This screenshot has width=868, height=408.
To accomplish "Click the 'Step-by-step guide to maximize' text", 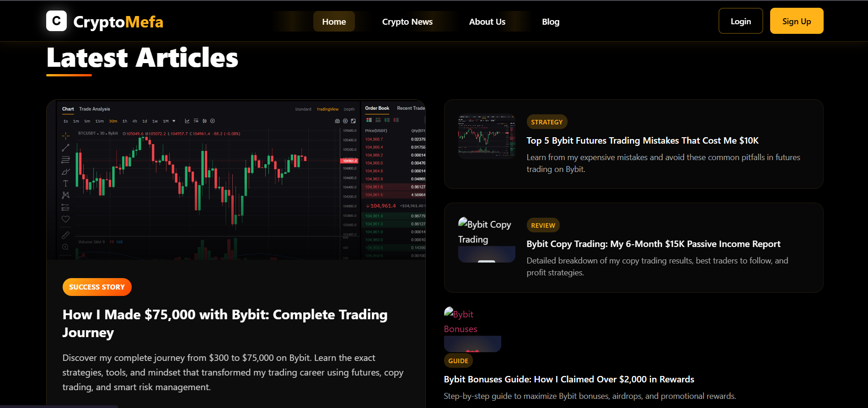I will (589, 396).
